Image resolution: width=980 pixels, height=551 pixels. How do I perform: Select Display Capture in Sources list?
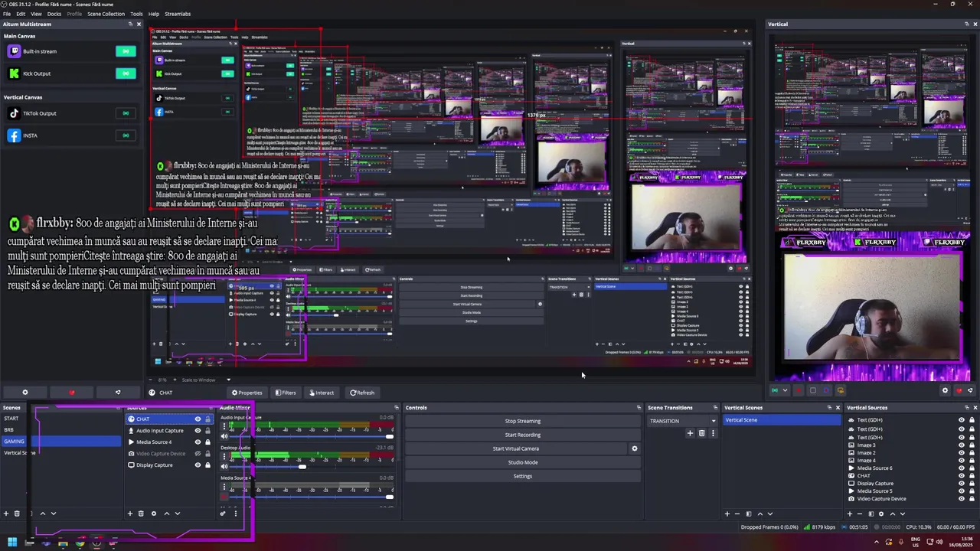click(154, 465)
